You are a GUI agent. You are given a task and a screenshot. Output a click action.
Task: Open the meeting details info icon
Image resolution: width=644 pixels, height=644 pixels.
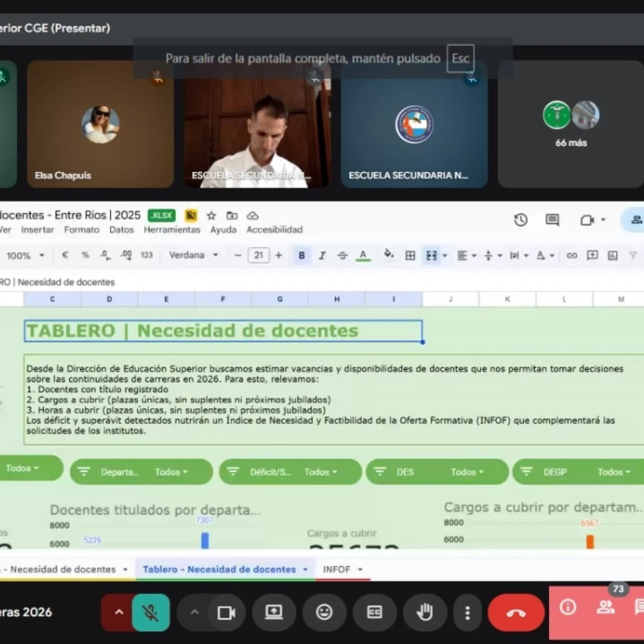(x=568, y=607)
